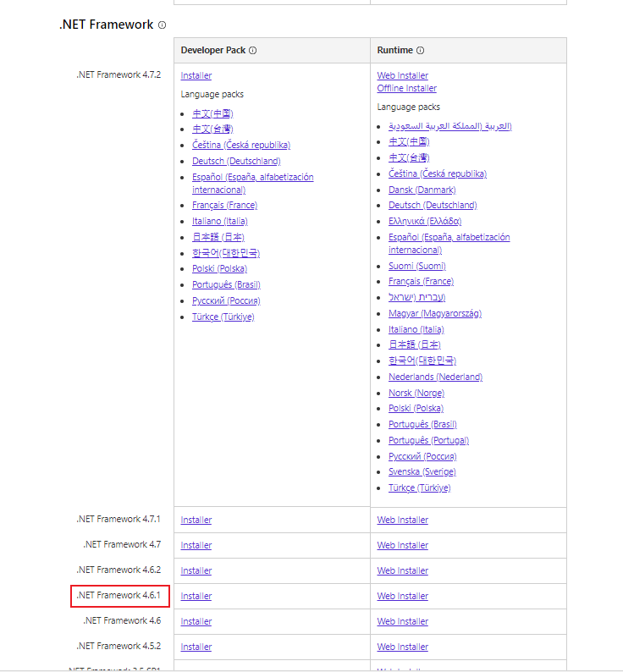Click the .NET Framework 4.7.2 row label
623x672 pixels.
click(119, 74)
